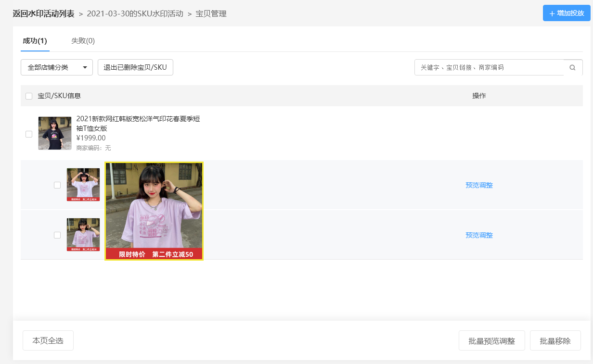The image size is (593, 364).
Task: Open second row's 预览调整 link
Action: pos(479,235)
